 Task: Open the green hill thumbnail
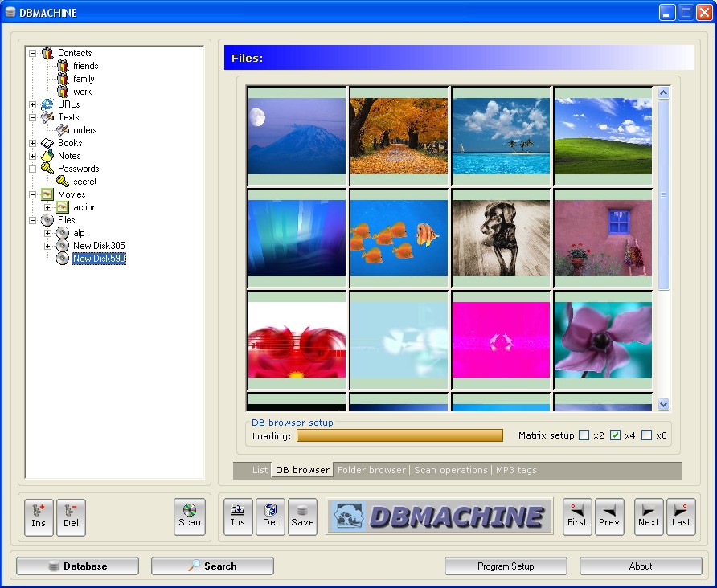click(603, 136)
